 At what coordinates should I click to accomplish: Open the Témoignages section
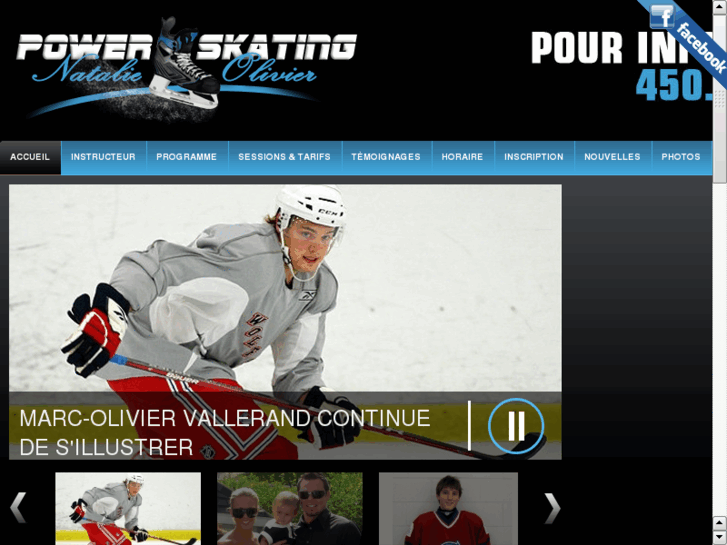386,157
